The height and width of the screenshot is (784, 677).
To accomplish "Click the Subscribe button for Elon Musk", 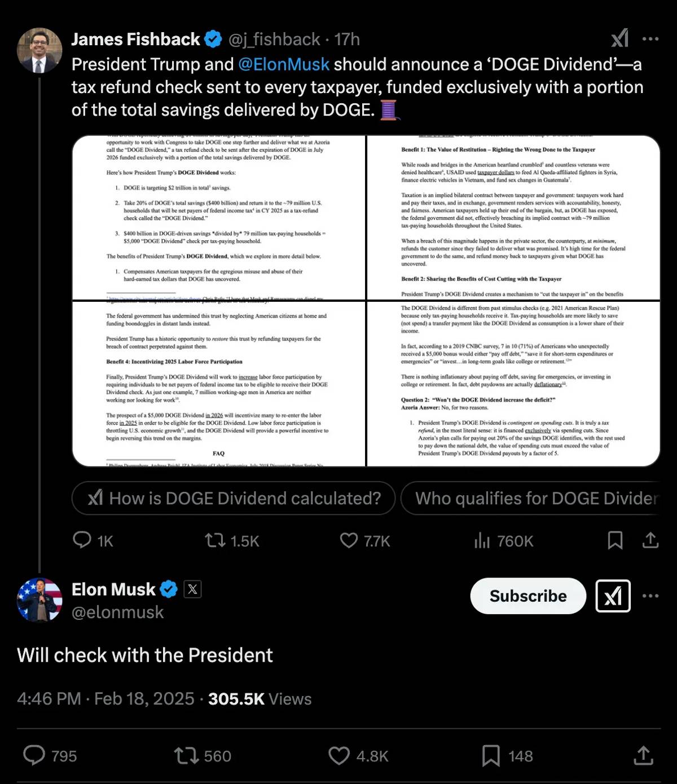I will point(528,596).
